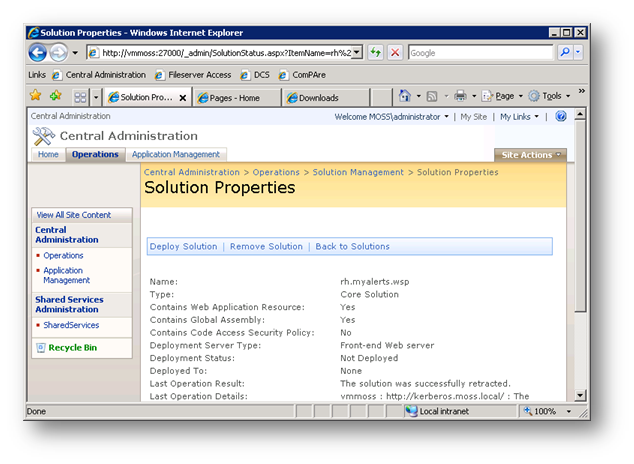Click the page scrollbar up arrow
The width and height of the screenshot is (634, 464).
(580, 114)
